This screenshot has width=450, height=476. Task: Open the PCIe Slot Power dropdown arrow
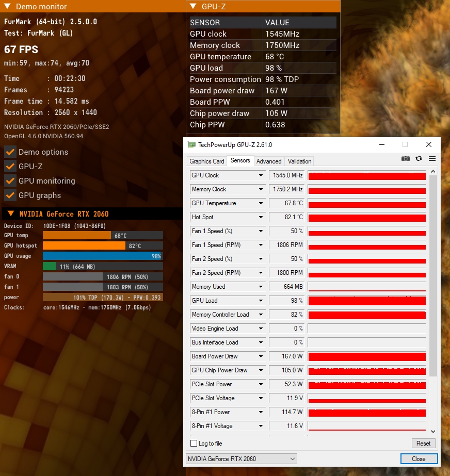point(261,384)
